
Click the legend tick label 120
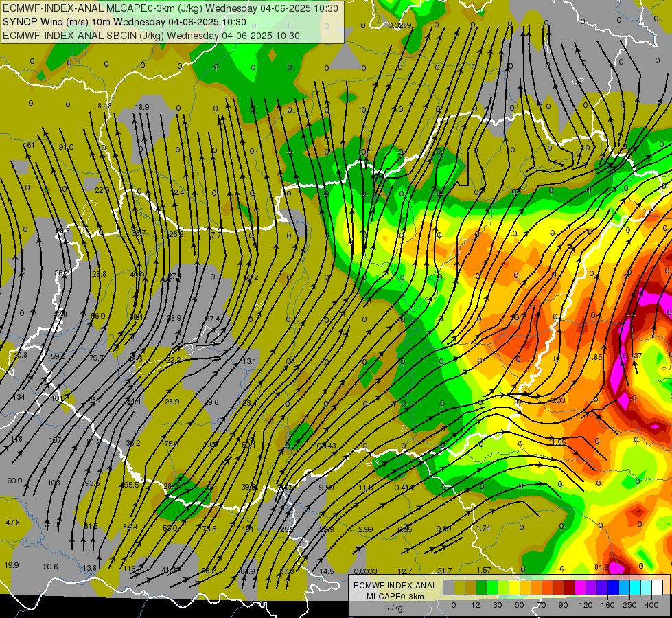pyautogui.click(x=586, y=605)
